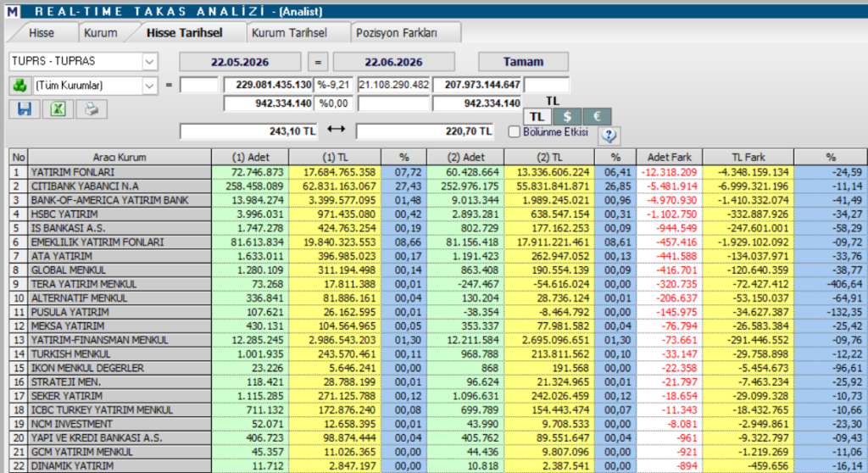This screenshot has width=868, height=473.
Task: Enable the Bölünme Etkisi checkbox
Action: tap(515, 132)
